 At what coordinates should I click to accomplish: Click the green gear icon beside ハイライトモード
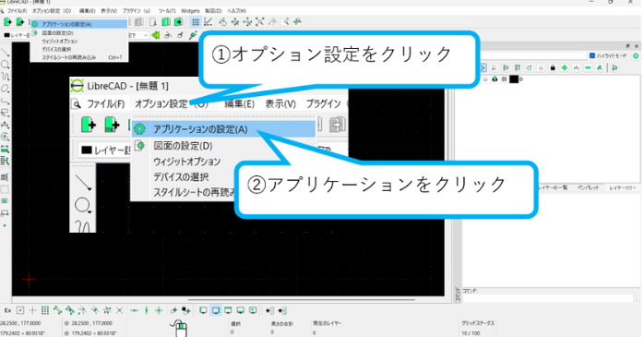[636, 55]
